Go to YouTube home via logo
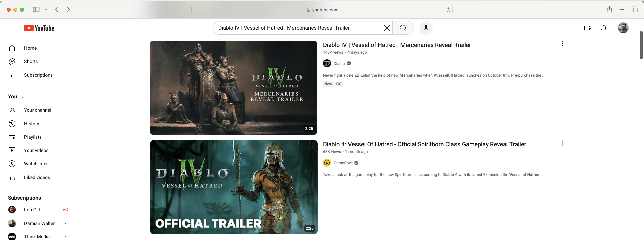This screenshot has width=644, height=240. tap(39, 28)
